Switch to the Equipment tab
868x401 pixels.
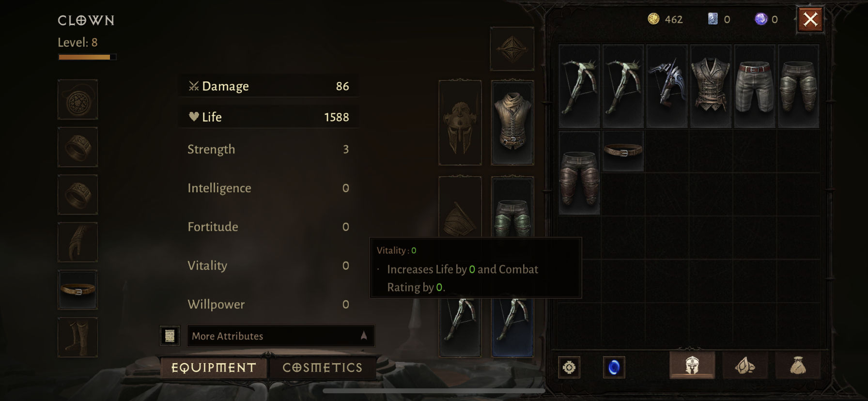[214, 368]
